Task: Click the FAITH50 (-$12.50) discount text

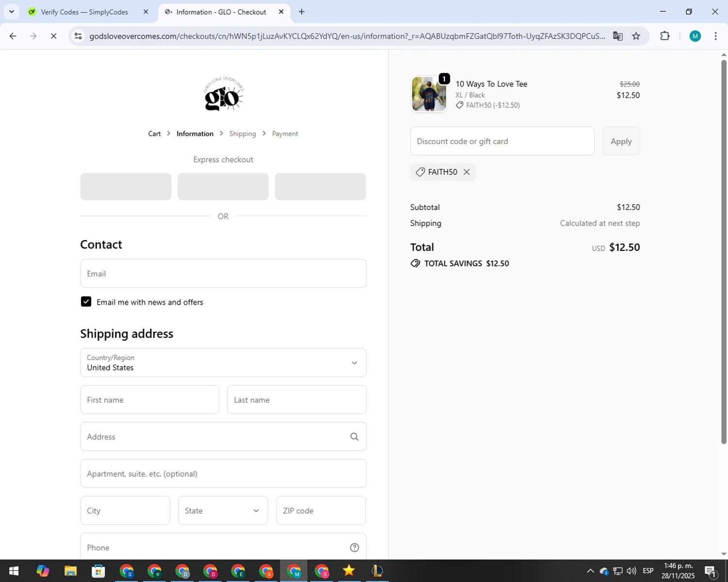Action: tap(493, 105)
